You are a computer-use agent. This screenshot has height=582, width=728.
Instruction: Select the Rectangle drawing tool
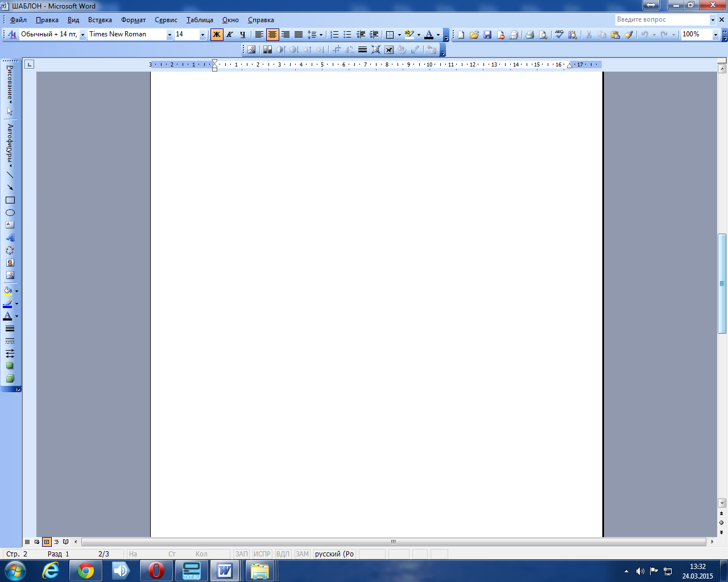[10, 200]
